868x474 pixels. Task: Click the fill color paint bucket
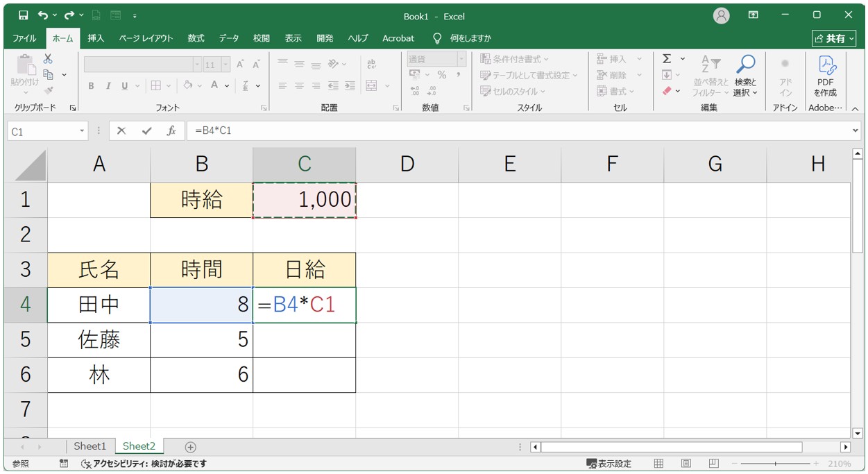(x=188, y=86)
